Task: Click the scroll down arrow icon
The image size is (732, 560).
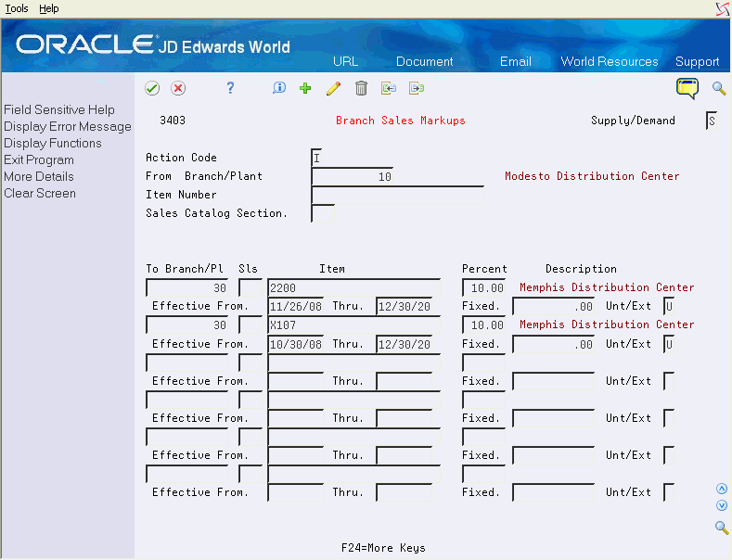Action: [722, 505]
